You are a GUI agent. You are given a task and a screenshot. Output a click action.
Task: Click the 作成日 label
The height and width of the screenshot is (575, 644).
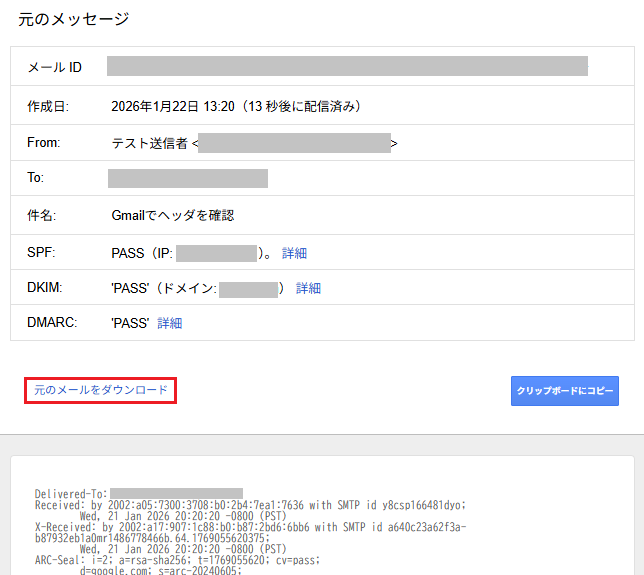[48, 106]
